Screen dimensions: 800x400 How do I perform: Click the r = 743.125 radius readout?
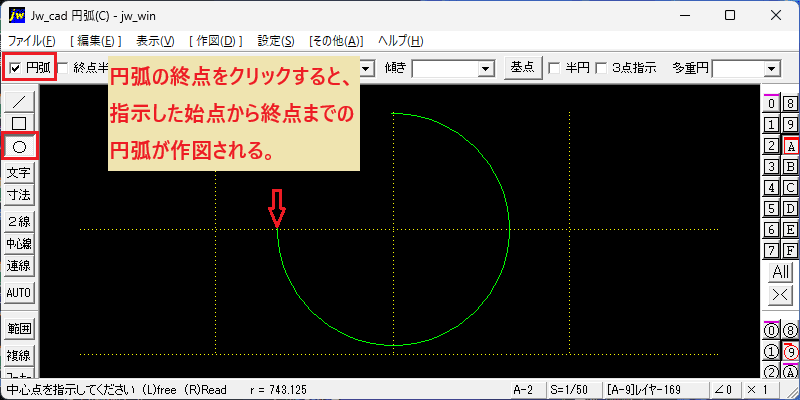(x=279, y=390)
